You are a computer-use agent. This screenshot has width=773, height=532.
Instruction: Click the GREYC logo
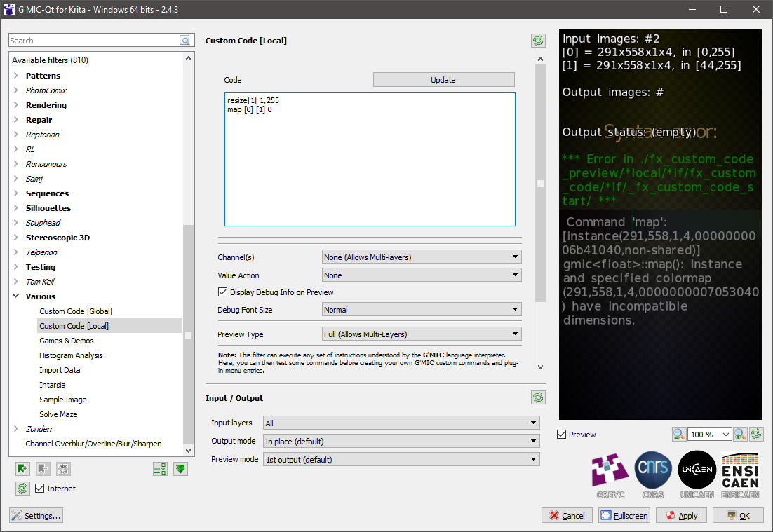coord(610,475)
